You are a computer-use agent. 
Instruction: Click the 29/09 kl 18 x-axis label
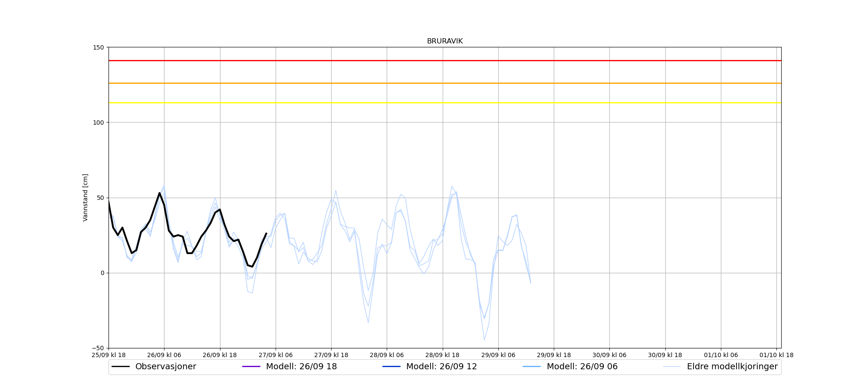click(x=554, y=355)
